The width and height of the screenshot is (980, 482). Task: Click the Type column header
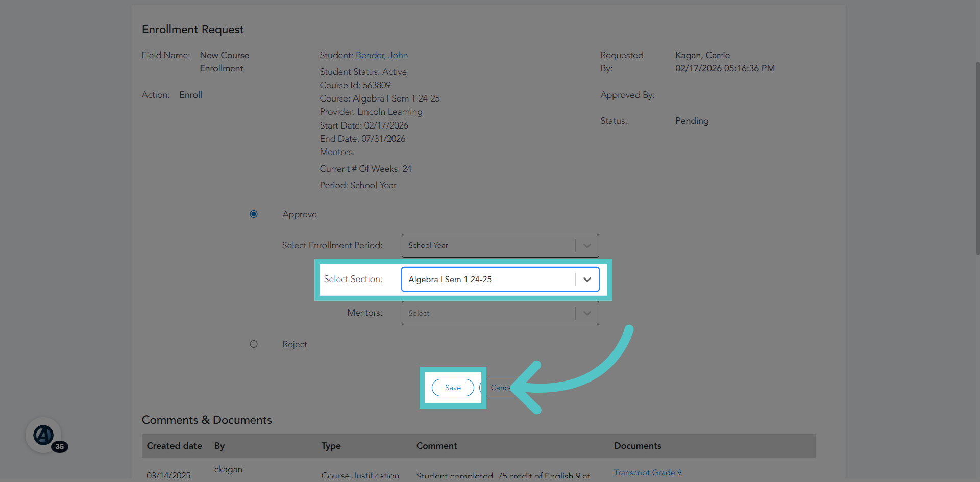331,446
